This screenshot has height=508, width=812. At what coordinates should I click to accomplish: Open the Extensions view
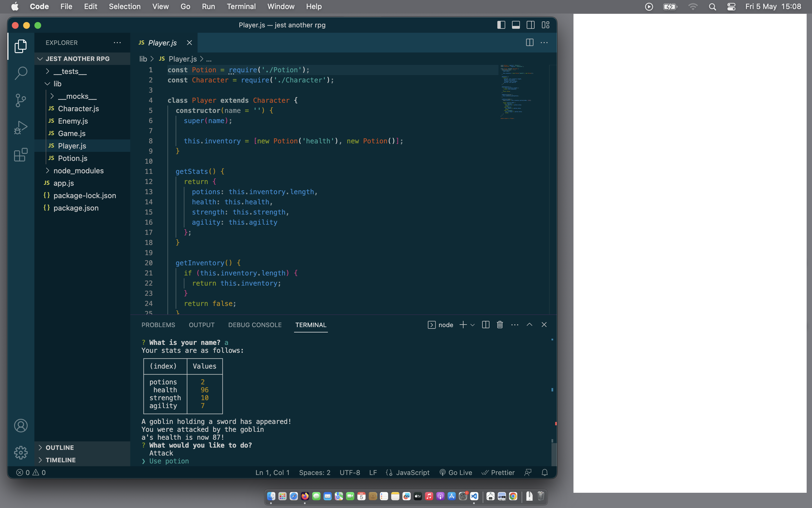pyautogui.click(x=21, y=155)
